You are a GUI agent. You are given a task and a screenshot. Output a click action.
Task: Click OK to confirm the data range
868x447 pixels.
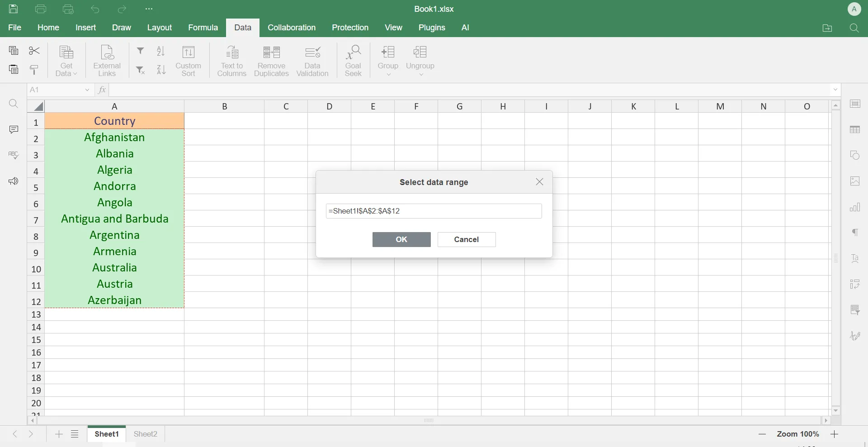click(401, 239)
